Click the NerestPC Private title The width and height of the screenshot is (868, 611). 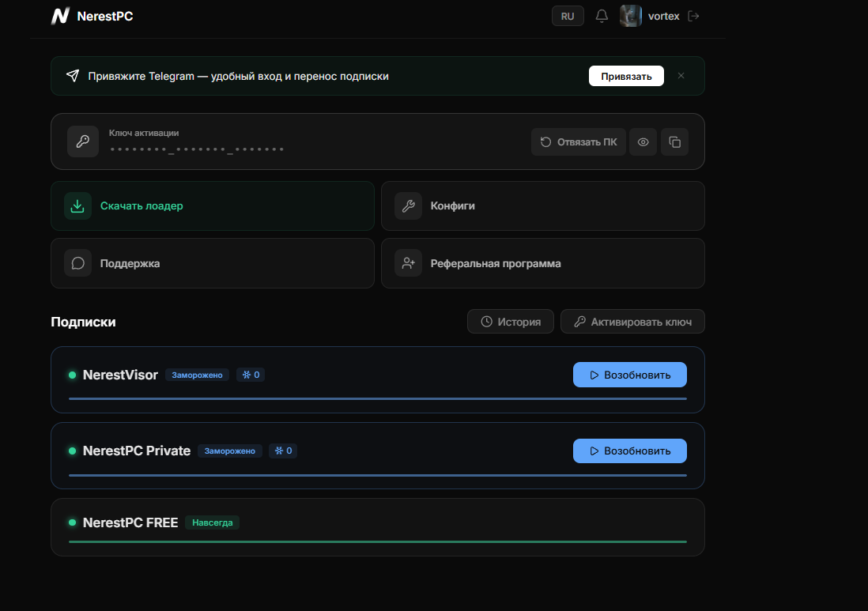137,451
